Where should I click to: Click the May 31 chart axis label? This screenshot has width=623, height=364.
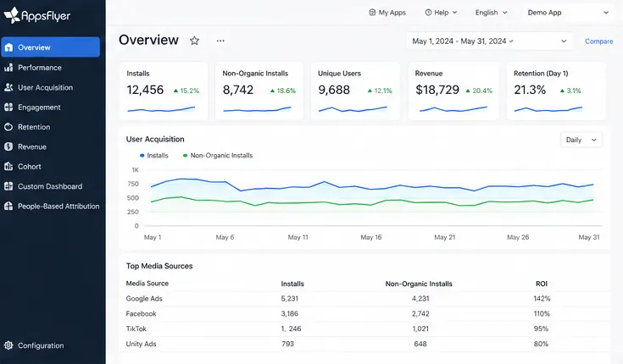tap(589, 237)
